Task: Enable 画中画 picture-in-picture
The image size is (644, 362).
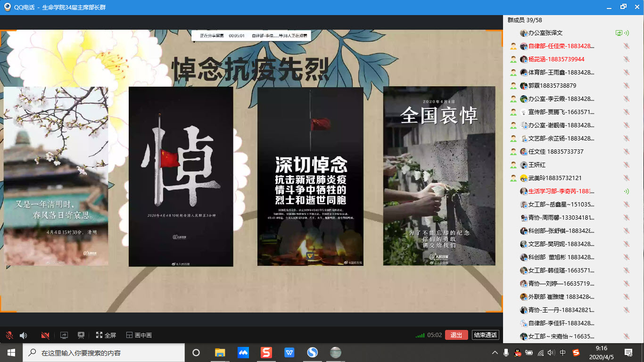Action: (139, 336)
